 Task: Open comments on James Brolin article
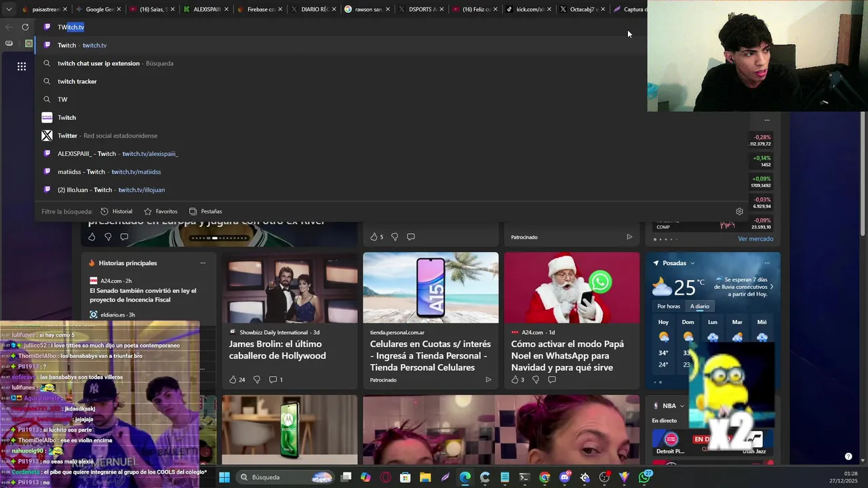click(275, 380)
